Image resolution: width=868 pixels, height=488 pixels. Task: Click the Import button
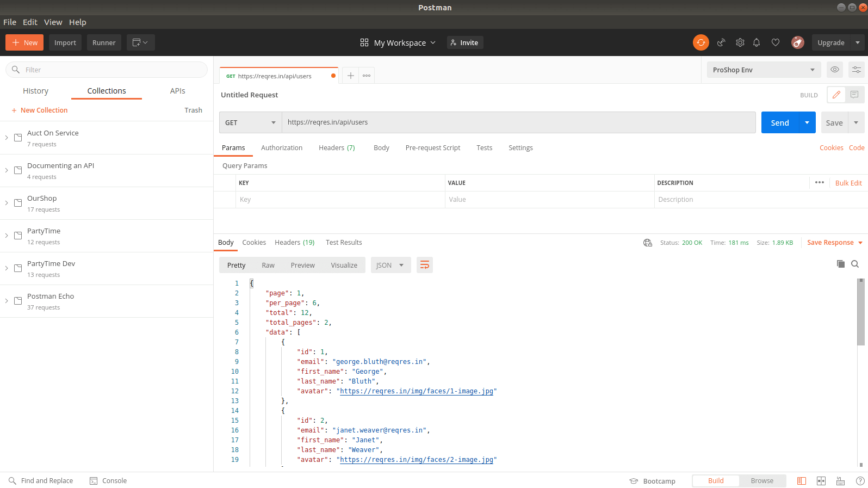(x=65, y=42)
